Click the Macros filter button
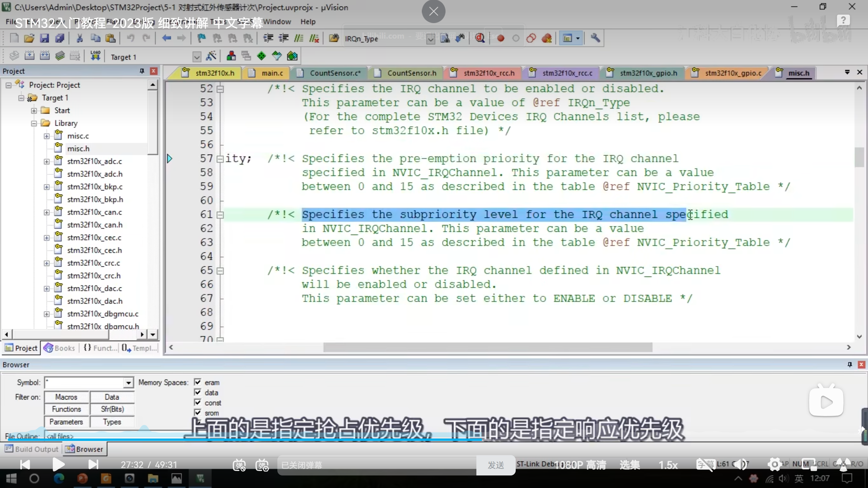Viewport: 868px width, 488px height. tap(66, 397)
